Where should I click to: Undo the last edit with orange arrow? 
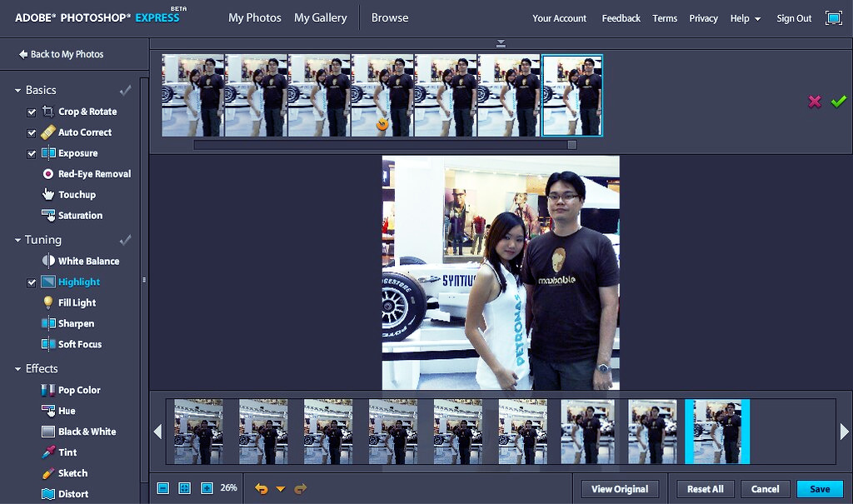point(262,489)
